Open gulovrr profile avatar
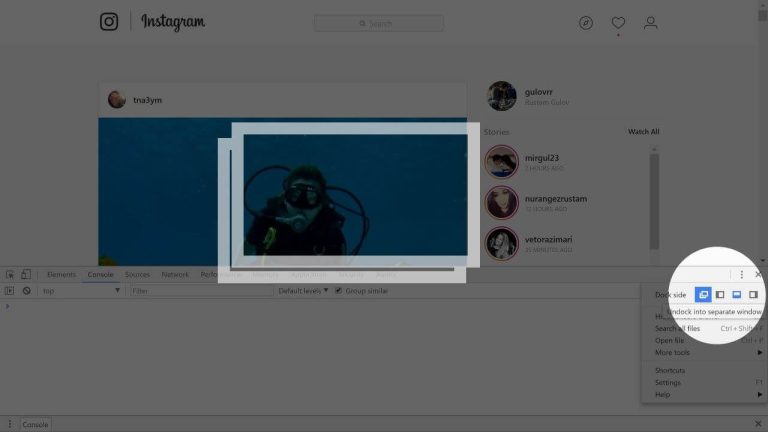768x432 pixels. [502, 96]
